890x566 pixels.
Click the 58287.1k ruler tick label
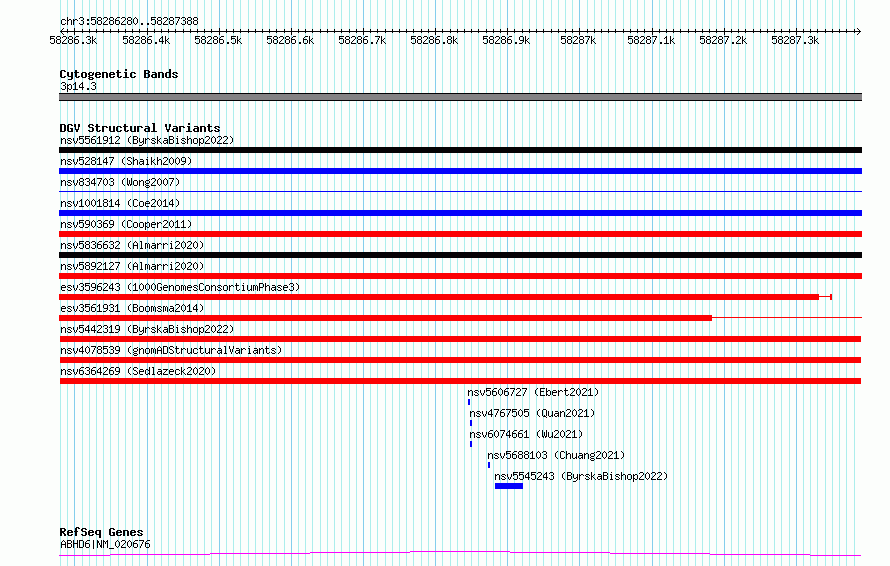[651, 40]
